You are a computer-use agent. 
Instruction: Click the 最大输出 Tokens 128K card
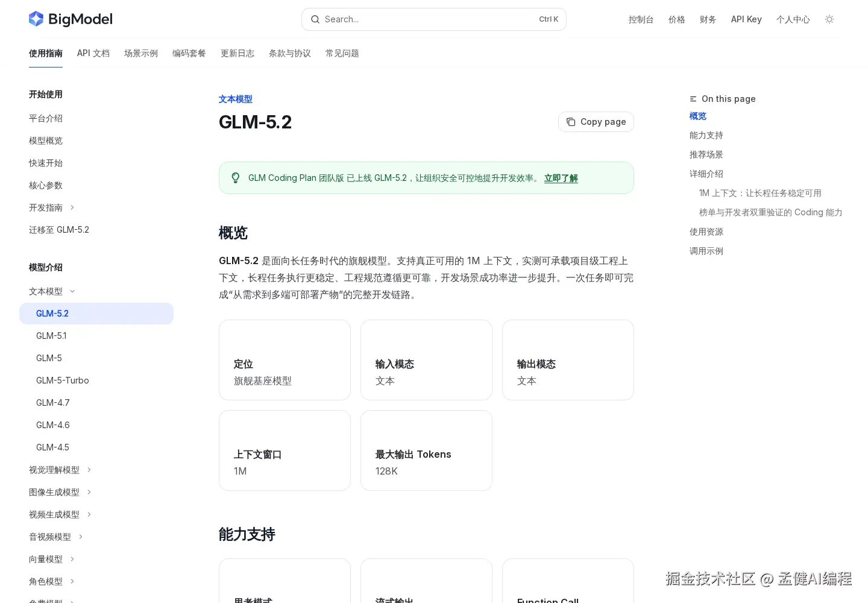click(x=426, y=450)
